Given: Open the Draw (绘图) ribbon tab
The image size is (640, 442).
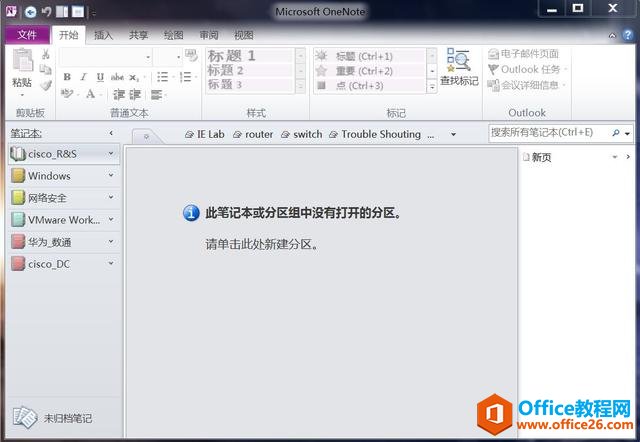Looking at the screenshot, I should pos(173,35).
